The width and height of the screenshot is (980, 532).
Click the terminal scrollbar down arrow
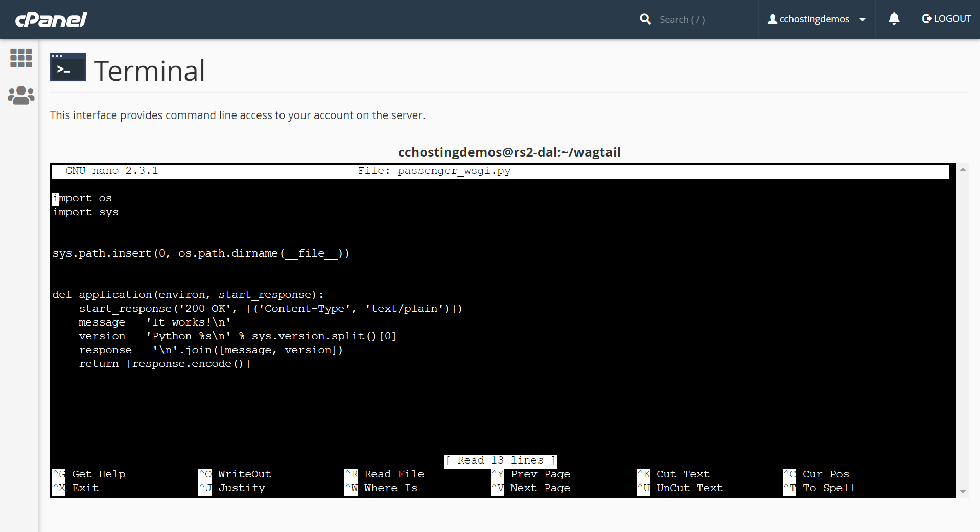point(963,492)
